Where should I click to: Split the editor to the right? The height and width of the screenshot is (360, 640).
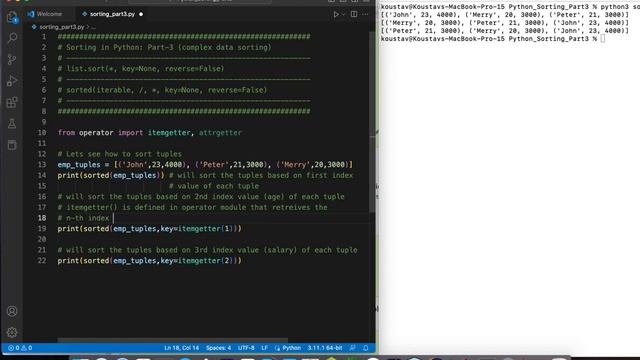pos(354,14)
